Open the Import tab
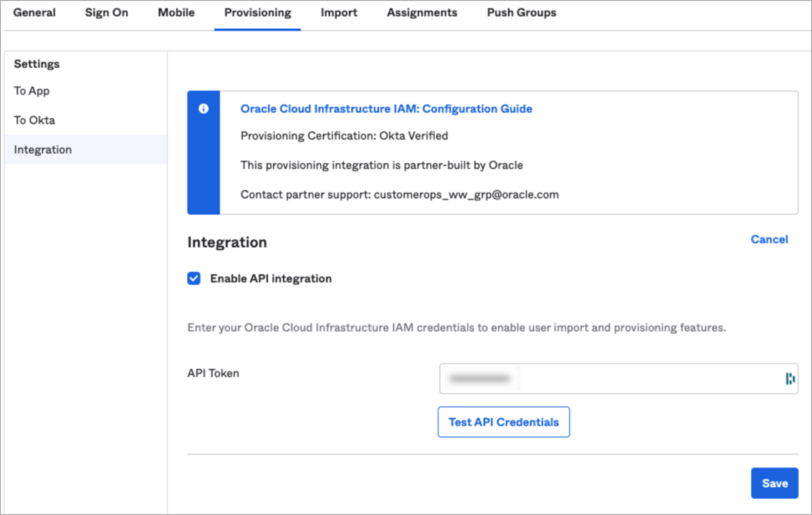 click(339, 12)
